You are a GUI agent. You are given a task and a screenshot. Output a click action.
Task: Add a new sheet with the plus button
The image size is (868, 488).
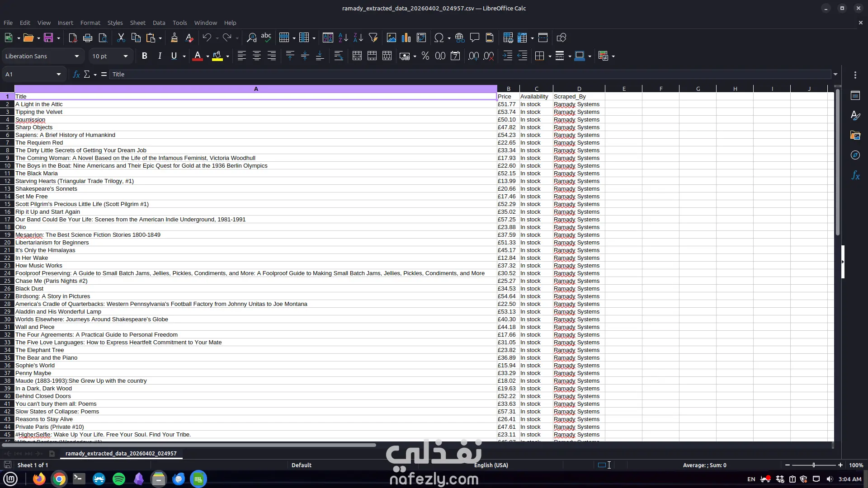coord(52,453)
